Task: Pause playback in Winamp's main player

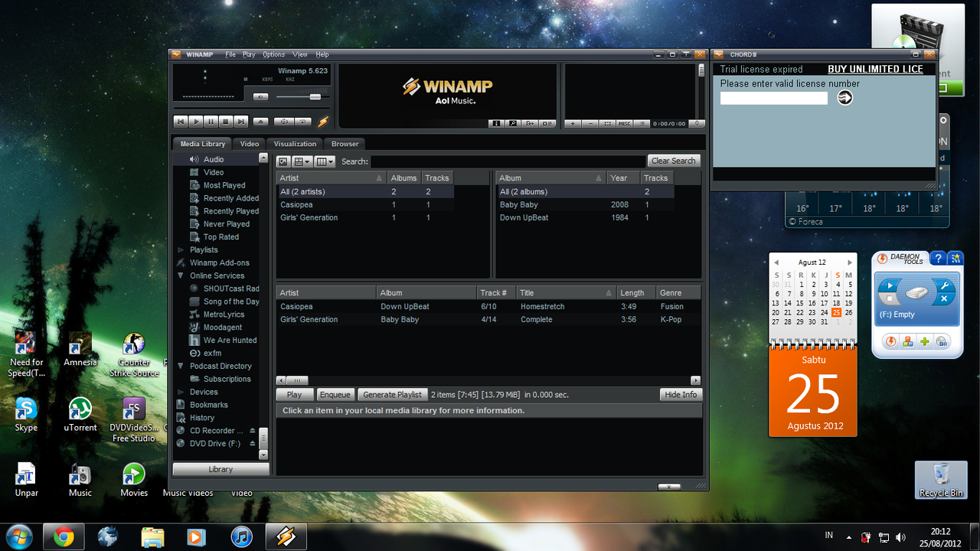Action: (x=211, y=122)
